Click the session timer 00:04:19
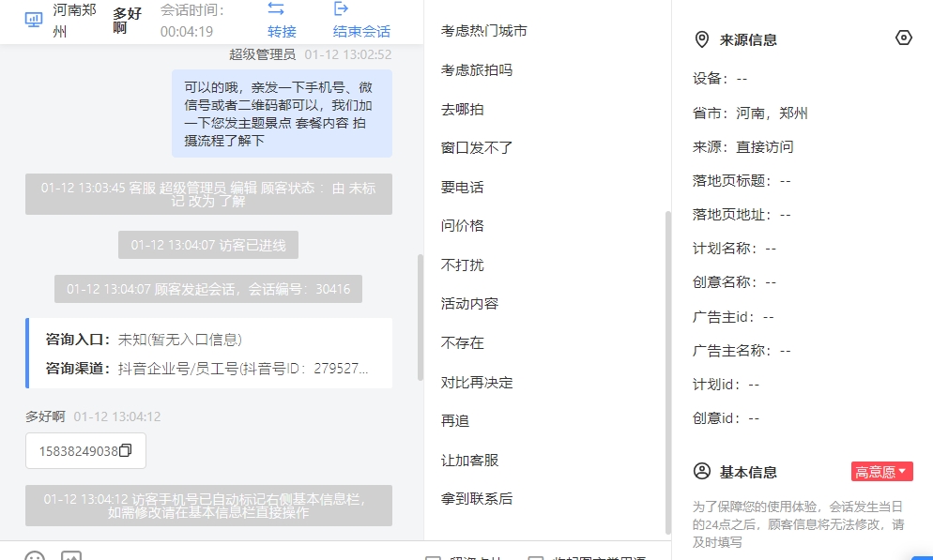 coord(187,32)
